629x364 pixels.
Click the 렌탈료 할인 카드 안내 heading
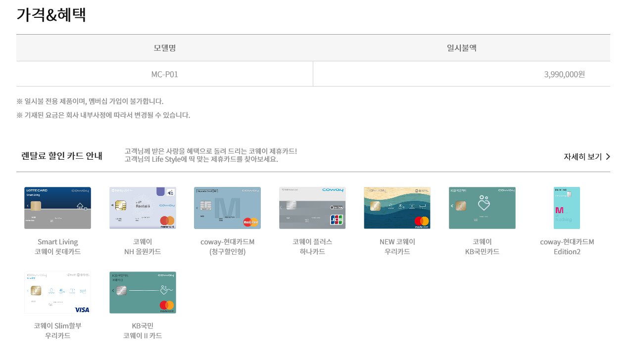pyautogui.click(x=62, y=156)
